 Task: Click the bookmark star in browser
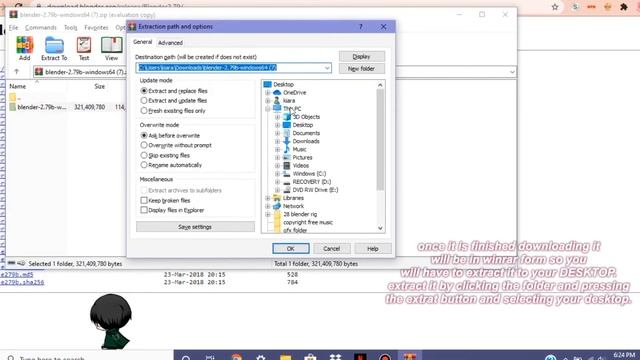click(555, 7)
